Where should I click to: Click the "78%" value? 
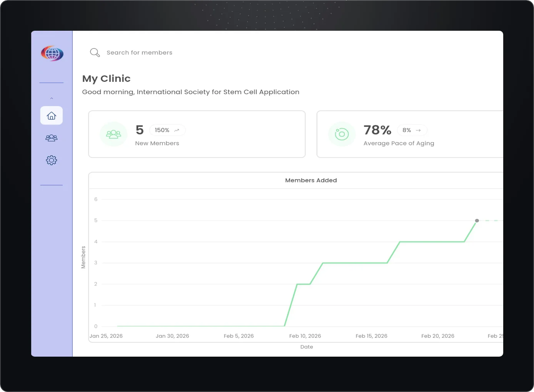tap(377, 130)
